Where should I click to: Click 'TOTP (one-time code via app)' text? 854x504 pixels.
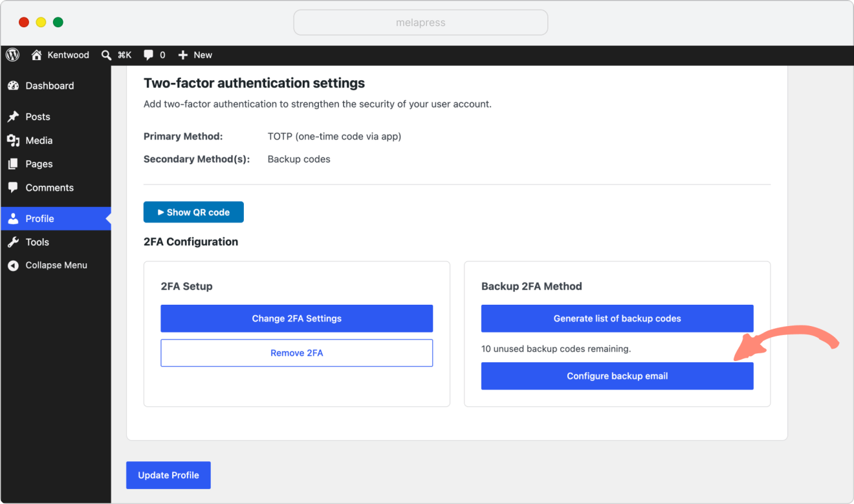[334, 137]
